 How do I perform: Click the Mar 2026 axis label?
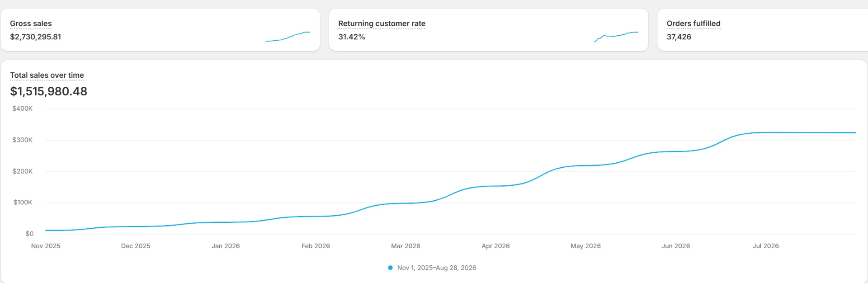(x=406, y=246)
